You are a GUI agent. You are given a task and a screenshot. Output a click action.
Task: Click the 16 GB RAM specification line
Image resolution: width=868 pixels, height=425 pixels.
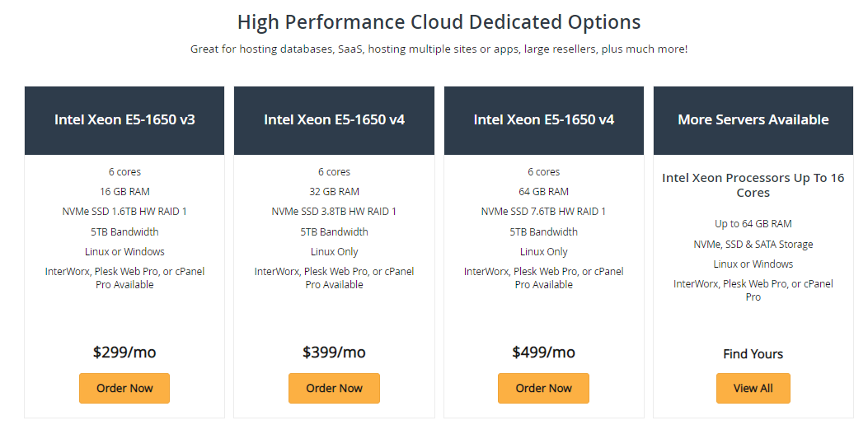(124, 191)
